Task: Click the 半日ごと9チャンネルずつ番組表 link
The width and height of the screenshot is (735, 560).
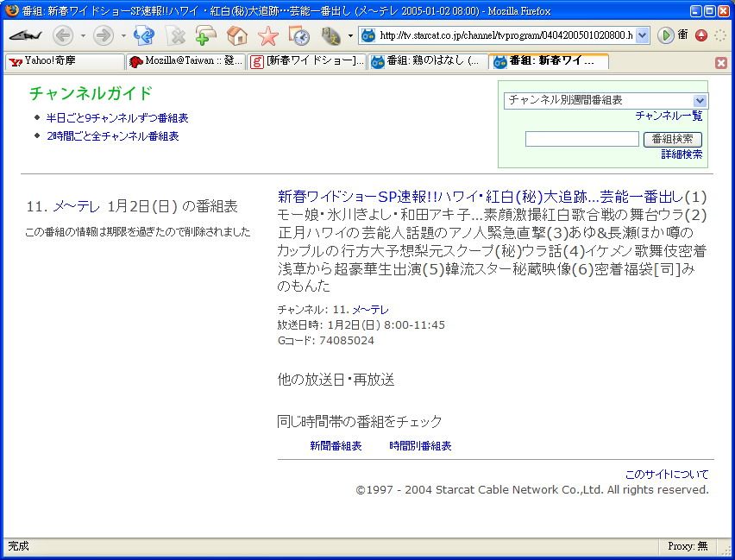Action: pos(117,118)
